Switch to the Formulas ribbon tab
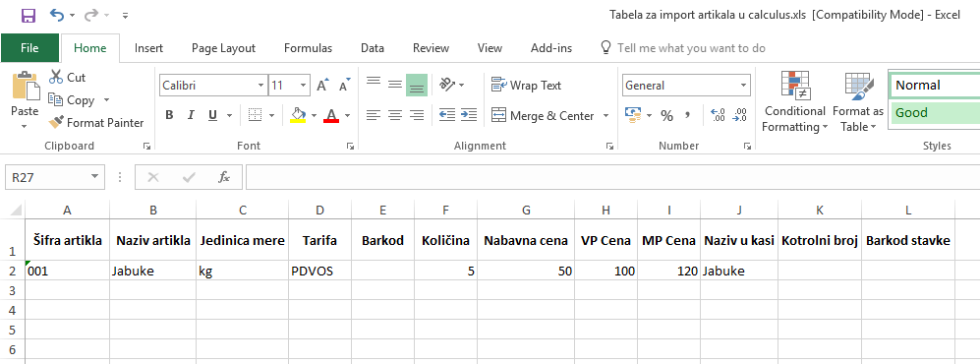Screen dimensions: 980x364 (x=308, y=48)
